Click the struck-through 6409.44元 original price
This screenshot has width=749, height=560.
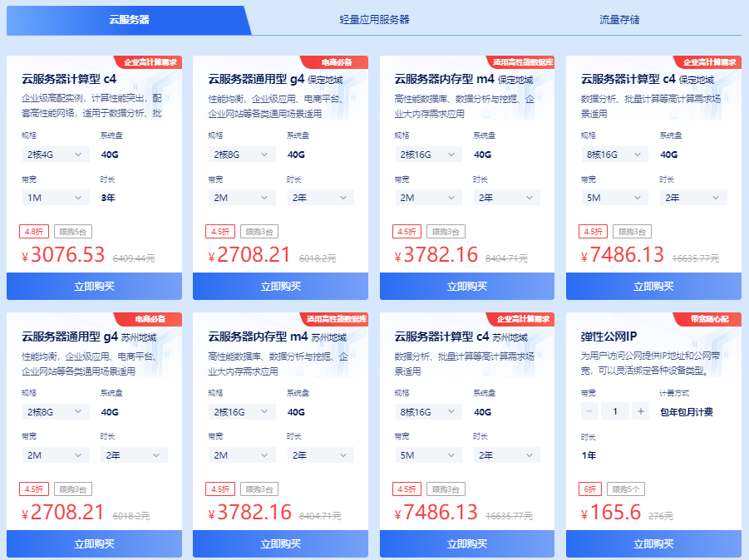tap(134, 258)
